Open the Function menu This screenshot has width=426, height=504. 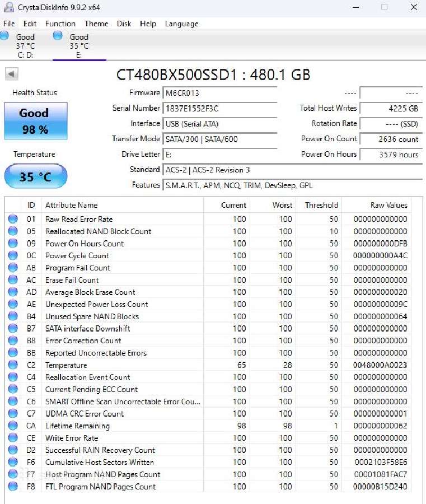click(x=60, y=24)
